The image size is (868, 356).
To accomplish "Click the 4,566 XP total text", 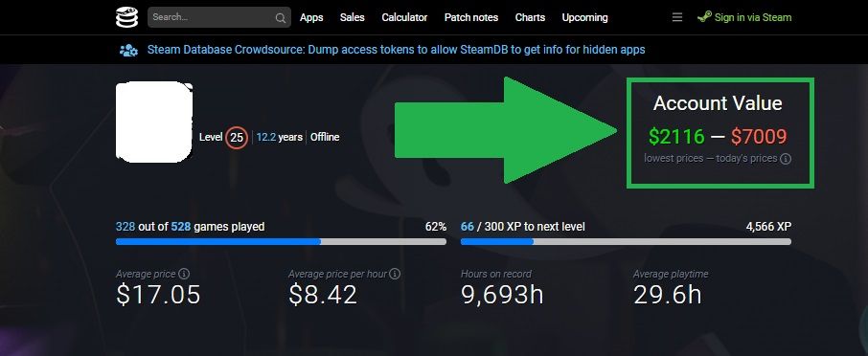I will (768, 227).
